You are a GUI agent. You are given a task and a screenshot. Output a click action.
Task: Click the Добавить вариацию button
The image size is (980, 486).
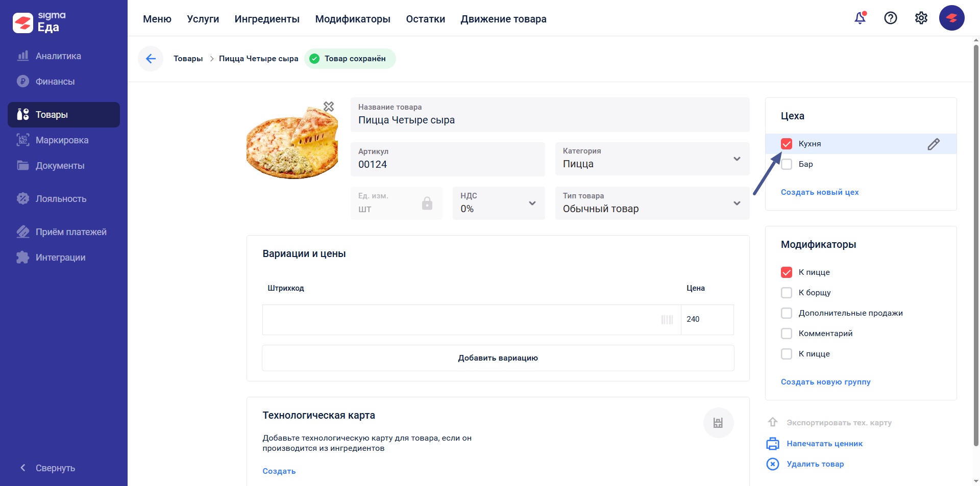pyautogui.click(x=498, y=358)
